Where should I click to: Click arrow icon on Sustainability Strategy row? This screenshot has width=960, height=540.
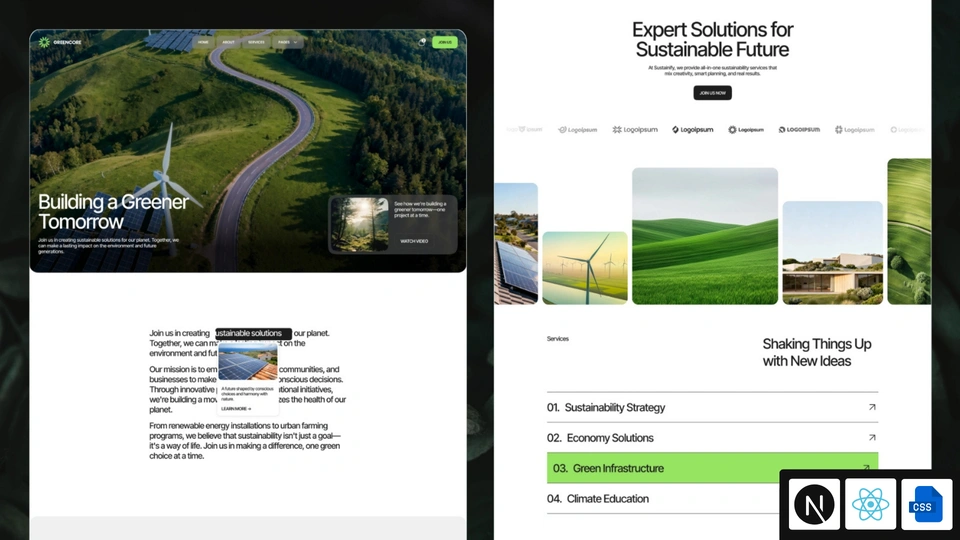tap(872, 407)
